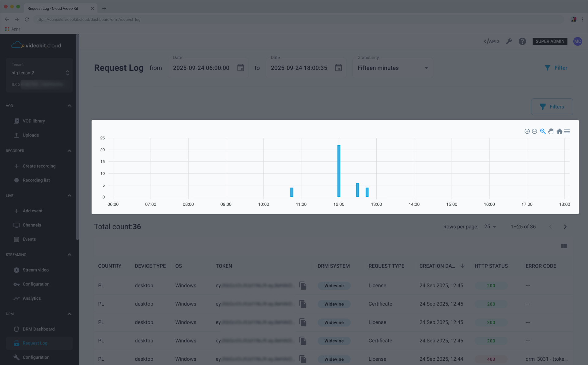Copy the token in the first row
This screenshot has width=588, height=365.
click(303, 286)
